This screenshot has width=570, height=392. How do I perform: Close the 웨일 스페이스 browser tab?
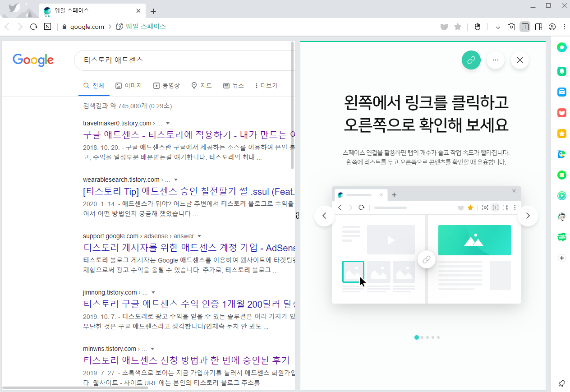tap(138, 11)
